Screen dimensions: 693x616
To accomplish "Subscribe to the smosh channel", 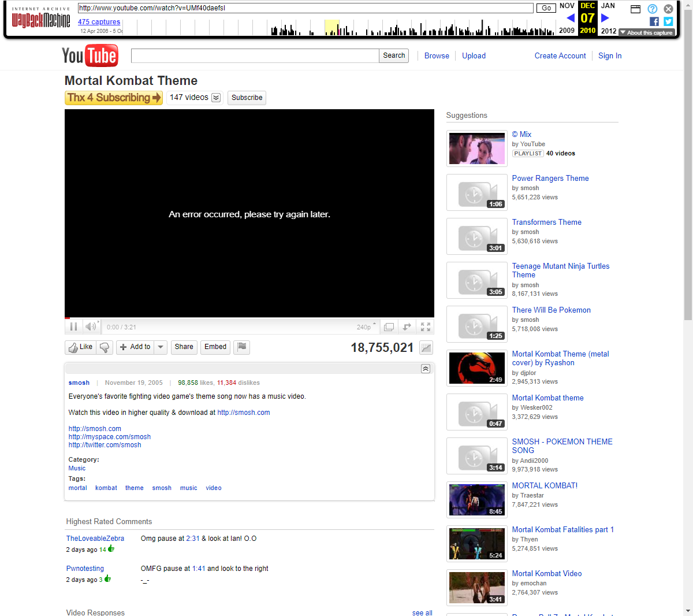I will [247, 98].
